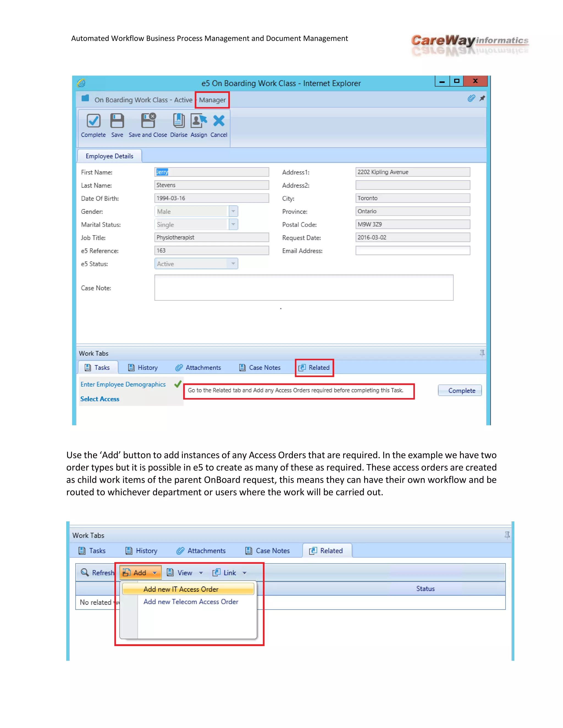The width and height of the screenshot is (563, 728).
Task: Click the Address1 field
Action: [413, 172]
